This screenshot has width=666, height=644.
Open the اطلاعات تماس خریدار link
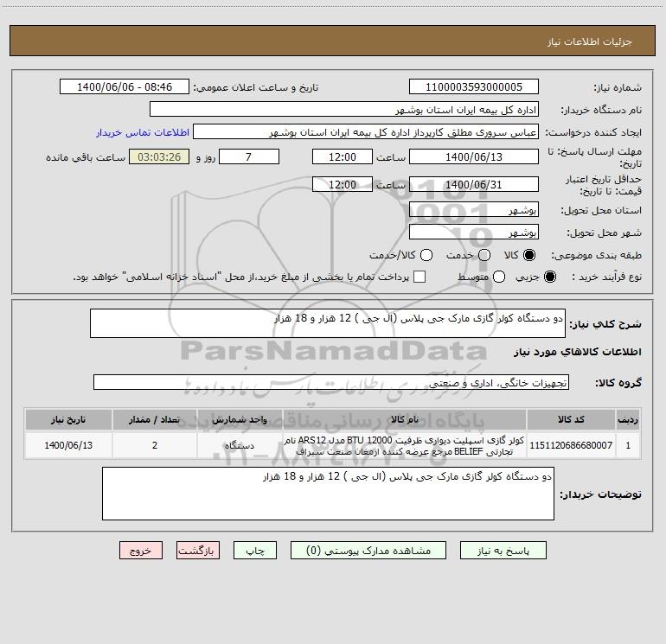pos(143,132)
